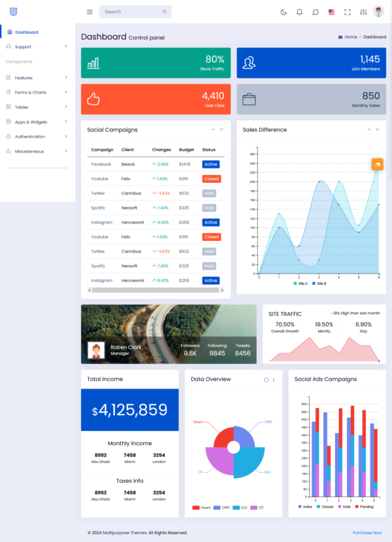Image resolution: width=392 pixels, height=542 pixels.
Task: Click the Join Members users icon
Action: click(249, 63)
